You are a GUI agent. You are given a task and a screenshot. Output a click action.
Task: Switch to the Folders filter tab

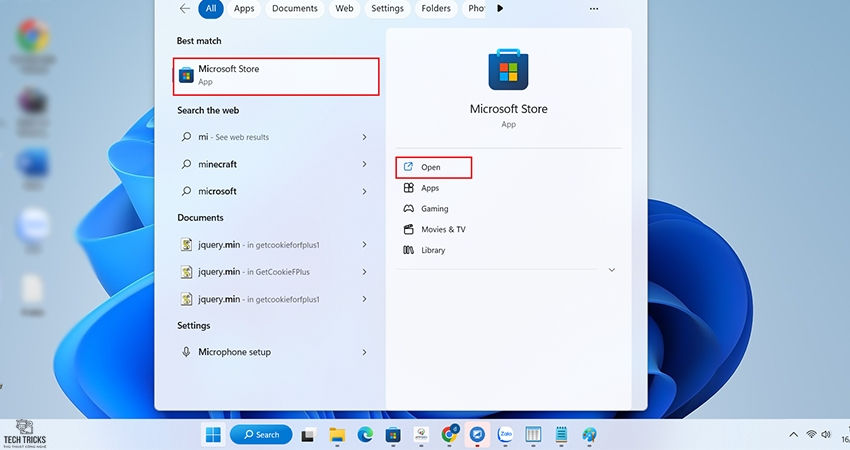[x=436, y=8]
